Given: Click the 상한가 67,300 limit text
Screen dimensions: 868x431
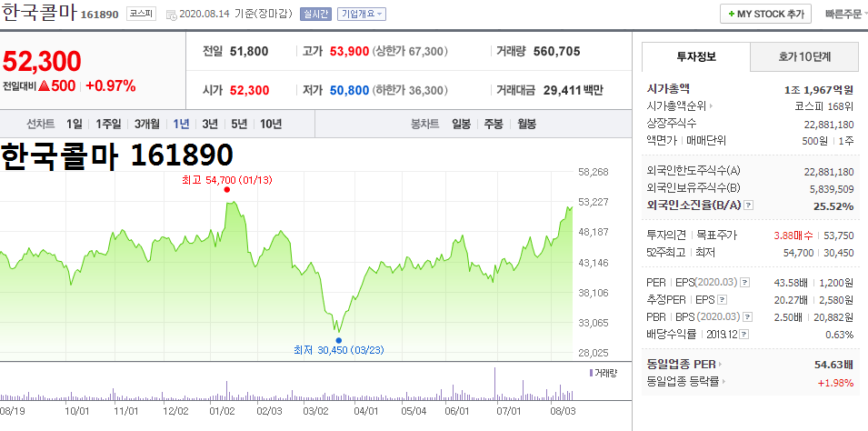Looking at the screenshot, I should click(410, 52).
